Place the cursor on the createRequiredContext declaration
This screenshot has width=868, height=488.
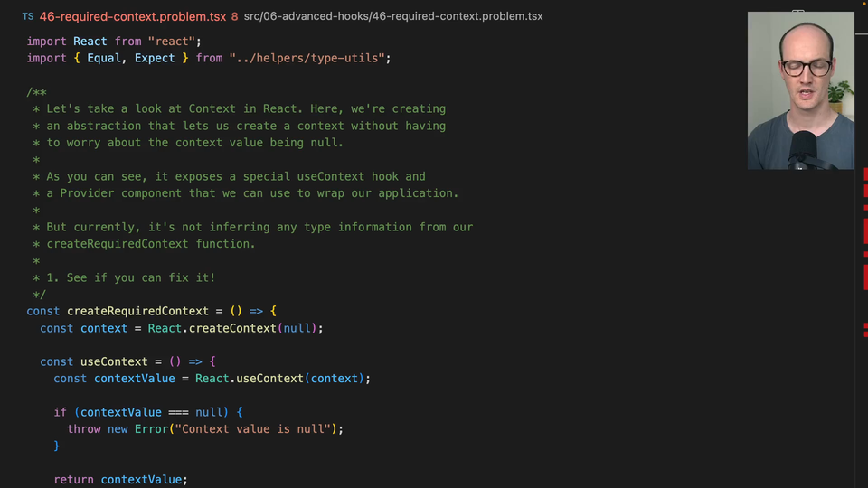click(137, 311)
